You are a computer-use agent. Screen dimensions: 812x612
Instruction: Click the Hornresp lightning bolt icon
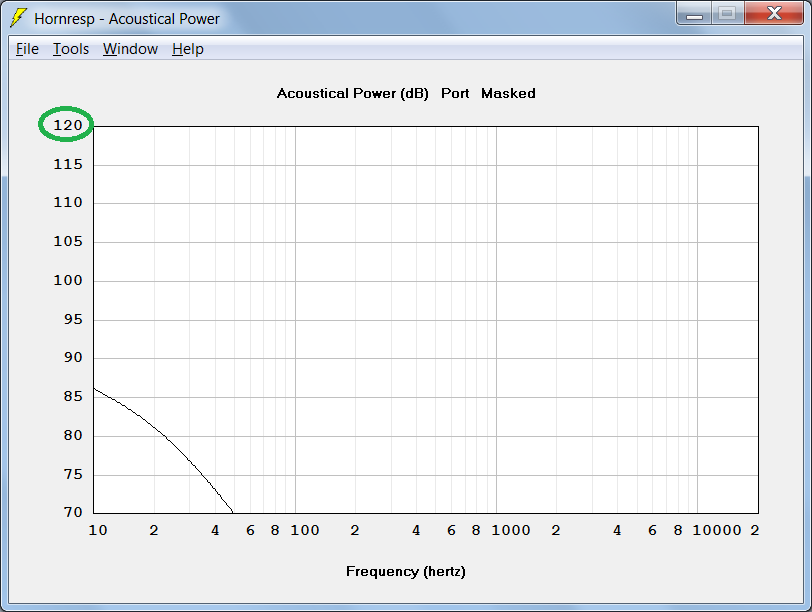(18, 18)
